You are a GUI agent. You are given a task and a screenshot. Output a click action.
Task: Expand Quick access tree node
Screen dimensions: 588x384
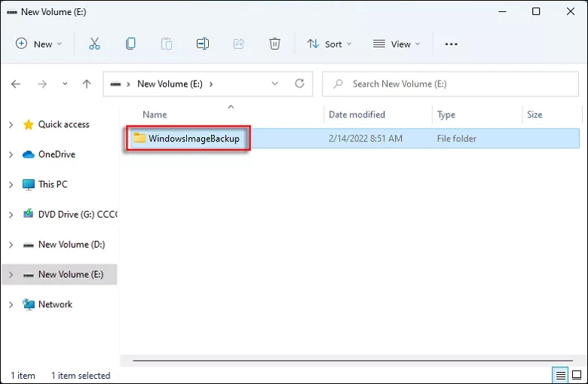click(x=11, y=124)
